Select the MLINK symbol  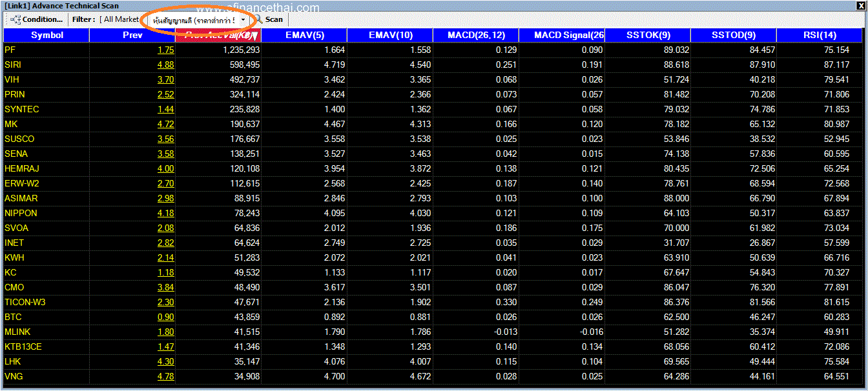pyautogui.click(x=17, y=332)
